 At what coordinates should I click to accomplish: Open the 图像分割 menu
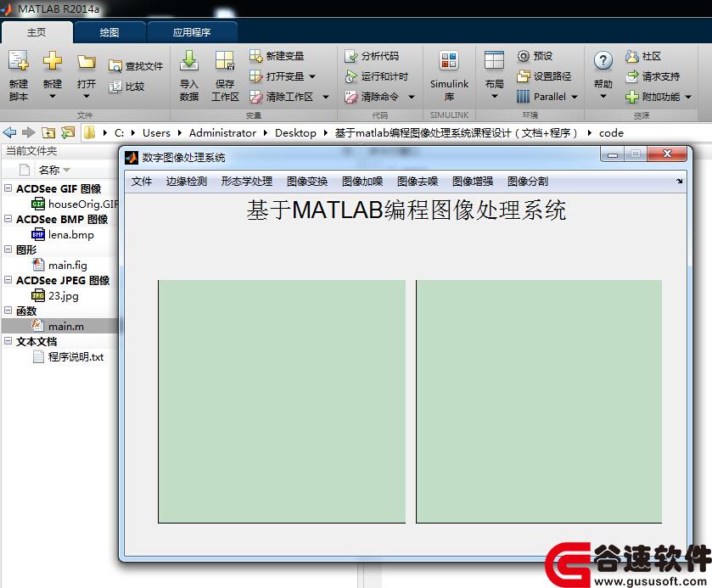pyautogui.click(x=528, y=182)
